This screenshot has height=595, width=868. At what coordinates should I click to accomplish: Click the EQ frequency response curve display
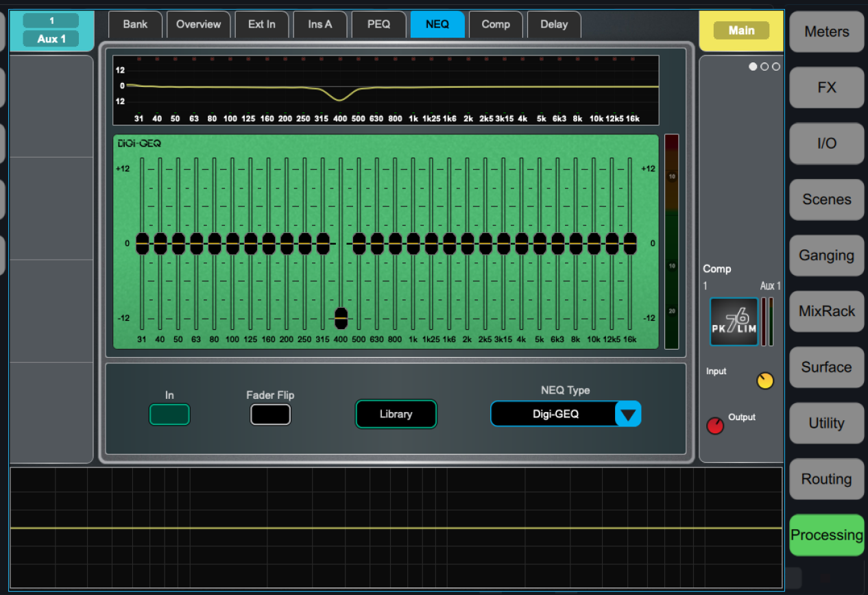point(386,90)
